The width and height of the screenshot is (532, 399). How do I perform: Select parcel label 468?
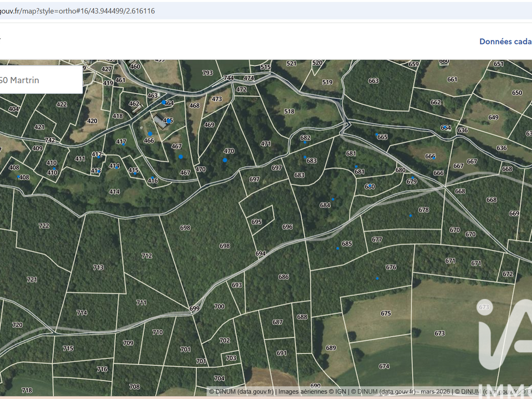click(x=195, y=105)
